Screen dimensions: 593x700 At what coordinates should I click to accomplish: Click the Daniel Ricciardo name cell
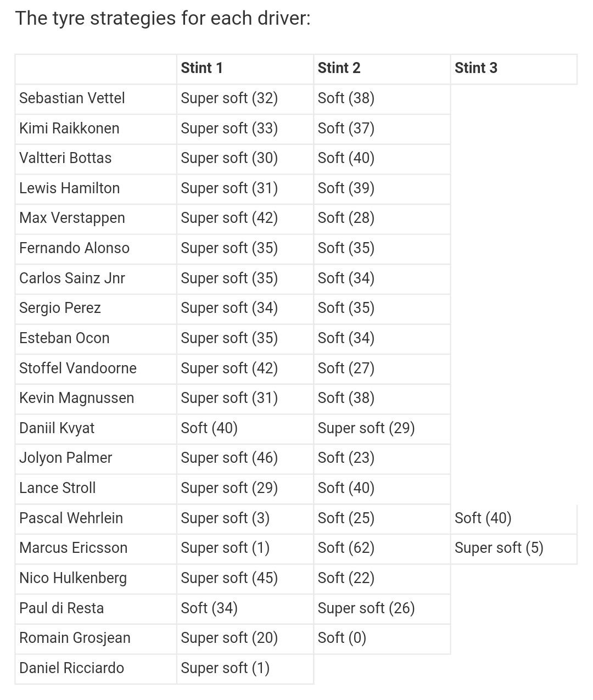tap(96, 669)
